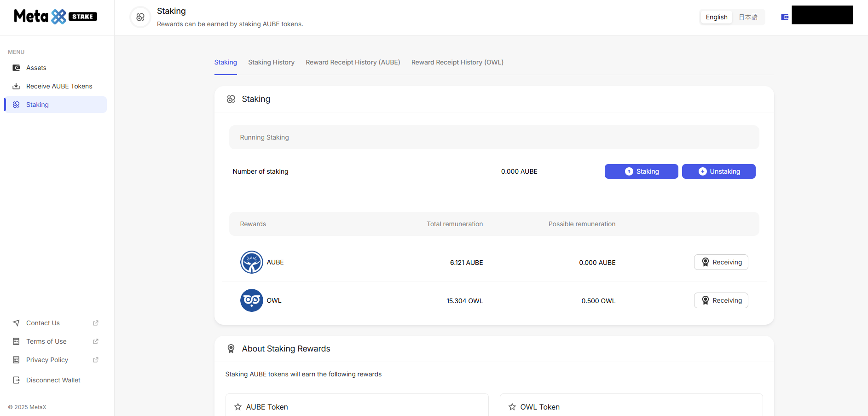Image resolution: width=868 pixels, height=416 pixels.
Task: Switch language to 日本語
Action: tap(748, 17)
